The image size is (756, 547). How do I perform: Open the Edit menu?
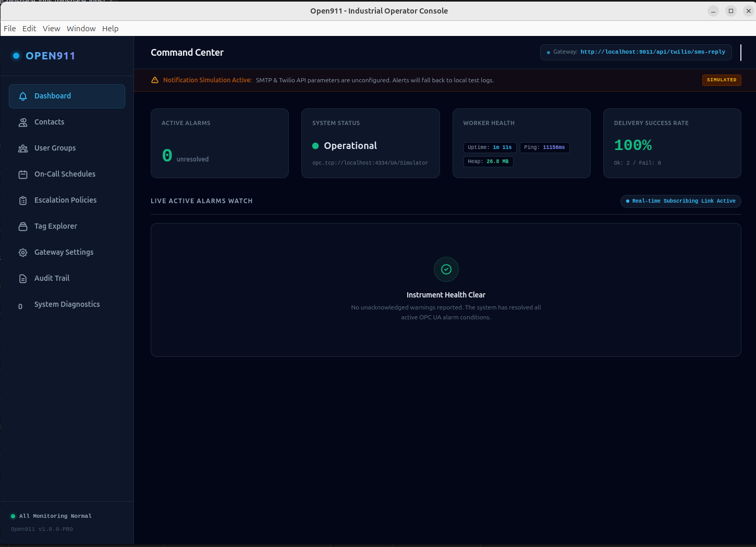pos(29,29)
